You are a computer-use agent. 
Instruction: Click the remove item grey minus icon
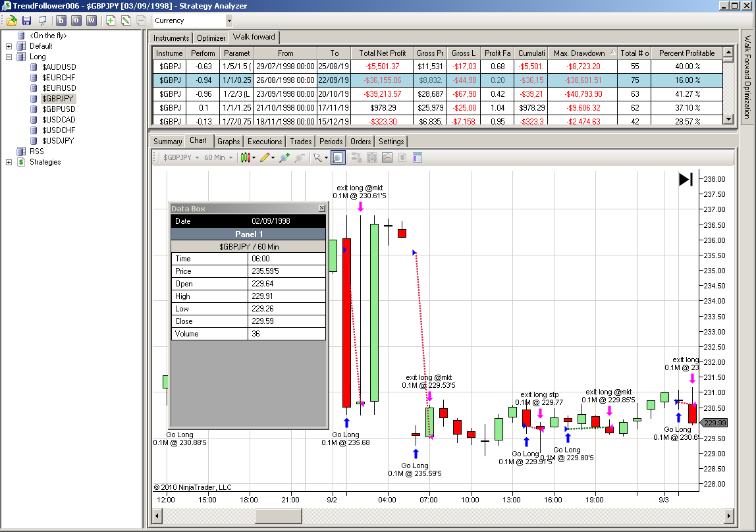[141, 20]
